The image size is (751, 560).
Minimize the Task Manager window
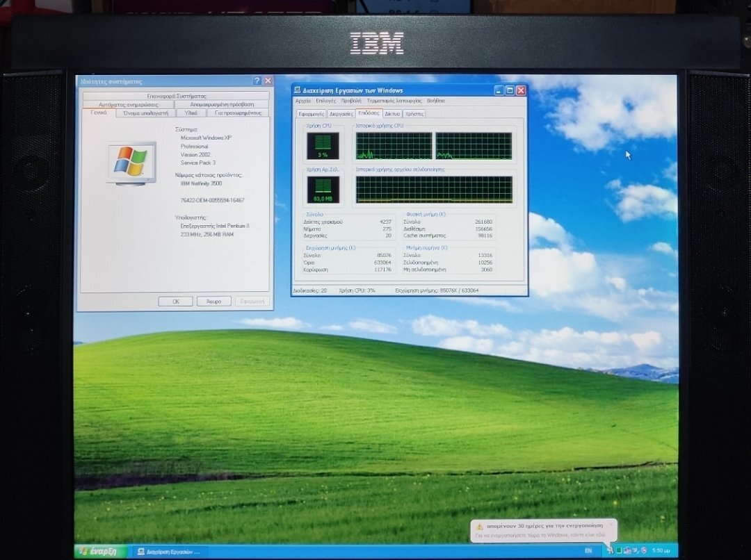point(499,90)
